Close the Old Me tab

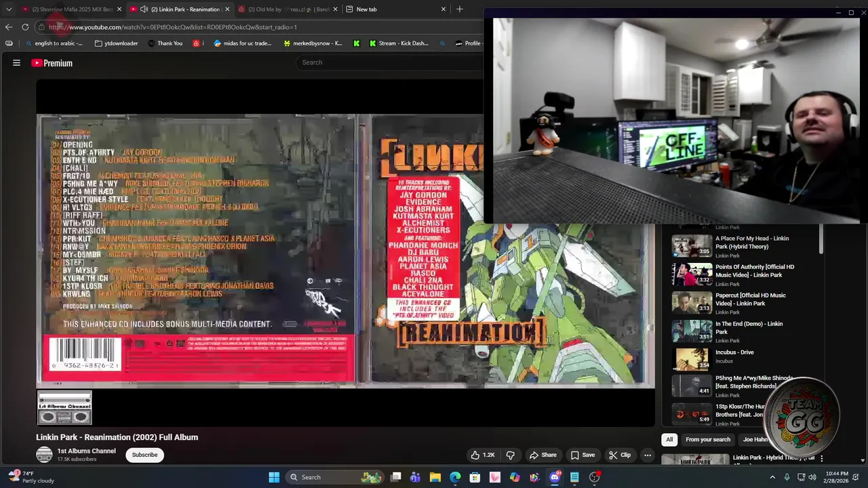pyautogui.click(x=335, y=9)
